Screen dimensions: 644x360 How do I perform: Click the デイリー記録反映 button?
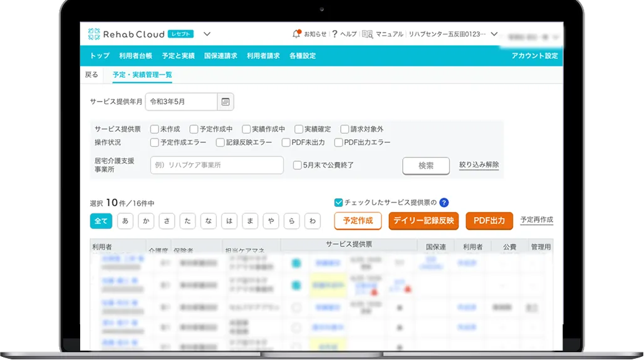pyautogui.click(x=423, y=221)
